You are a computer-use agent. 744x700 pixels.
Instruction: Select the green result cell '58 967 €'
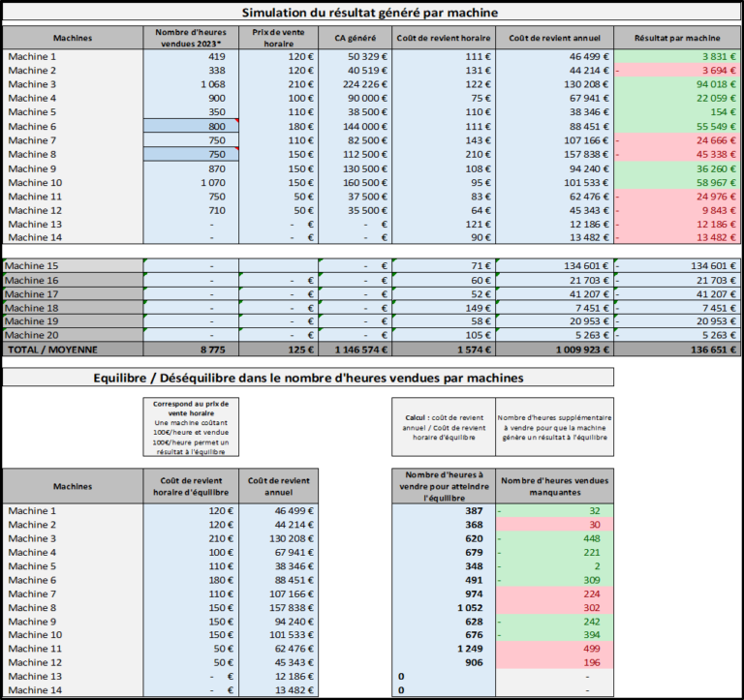pos(677,183)
